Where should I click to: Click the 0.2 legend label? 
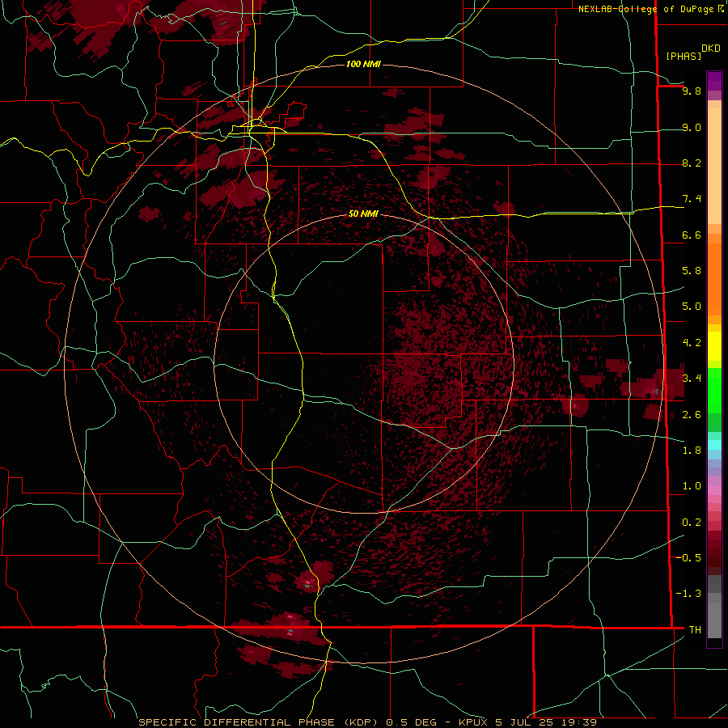coord(692,523)
